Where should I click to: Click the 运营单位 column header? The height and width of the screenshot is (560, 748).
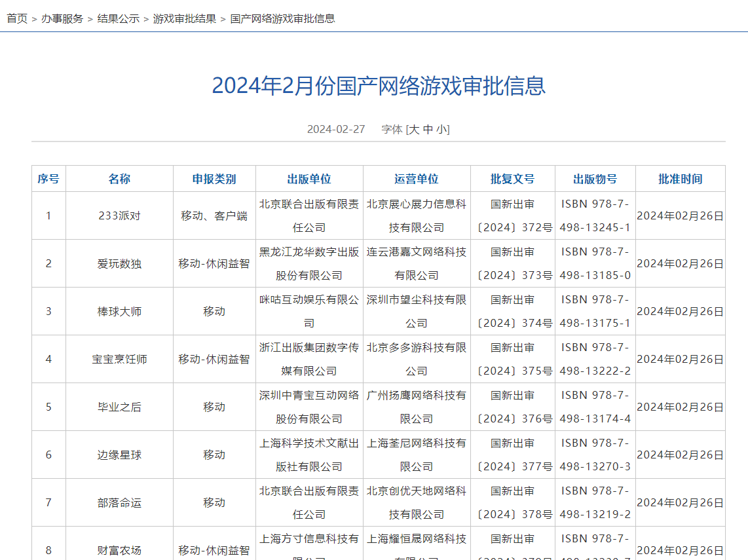tap(417, 179)
